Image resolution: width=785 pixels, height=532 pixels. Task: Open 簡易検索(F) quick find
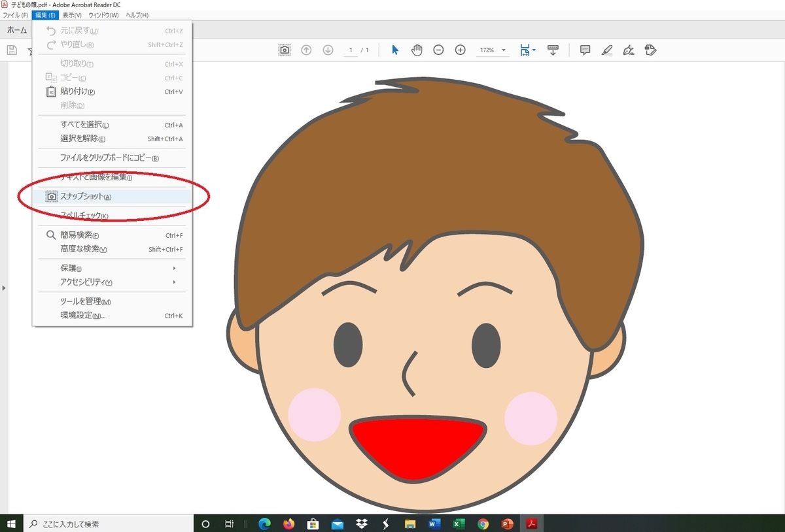point(113,235)
